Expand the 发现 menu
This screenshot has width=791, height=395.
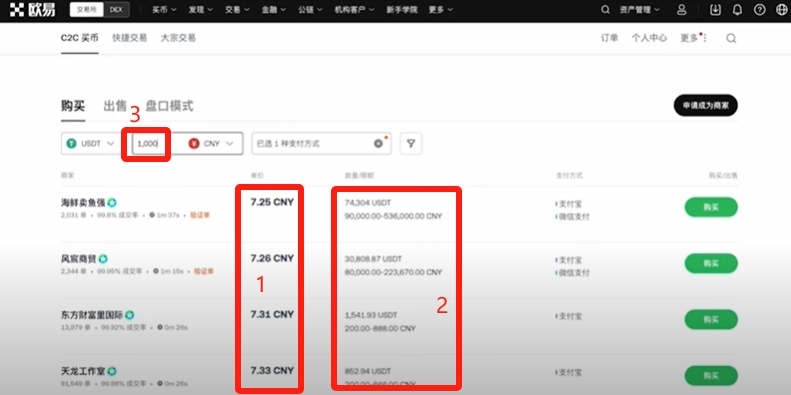(200, 10)
